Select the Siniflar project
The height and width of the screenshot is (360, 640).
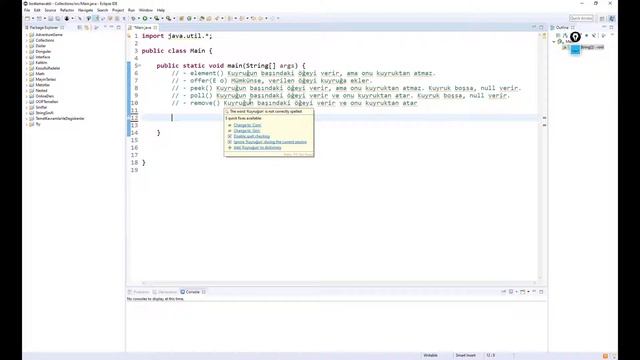point(41,107)
